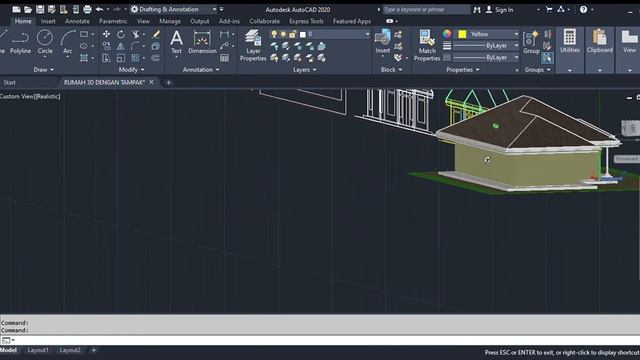Expand the Annotation panel
640x360 pixels.
(x=201, y=70)
